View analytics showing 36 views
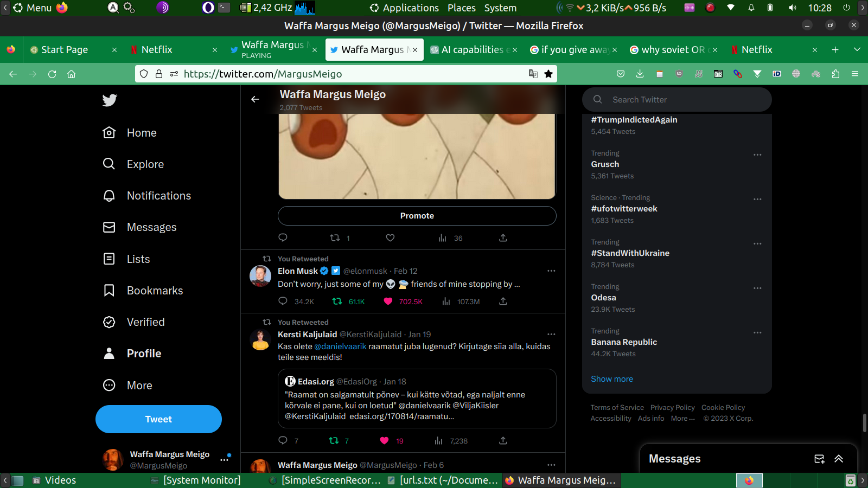868x488 pixels. point(450,237)
